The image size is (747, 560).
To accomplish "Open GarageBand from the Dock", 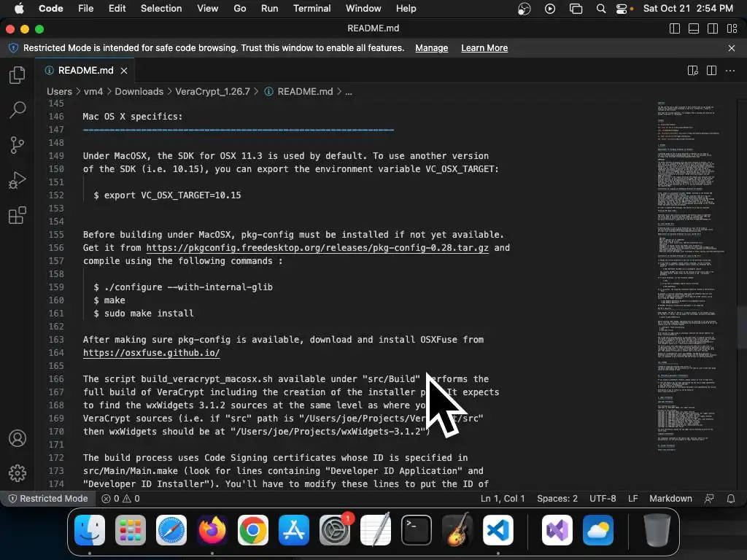I will point(457,530).
